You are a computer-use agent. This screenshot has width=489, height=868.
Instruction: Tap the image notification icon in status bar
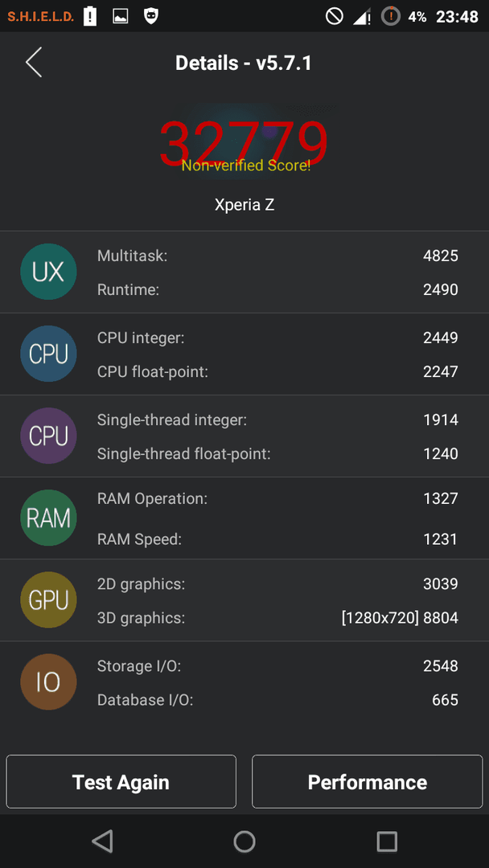[120, 17]
